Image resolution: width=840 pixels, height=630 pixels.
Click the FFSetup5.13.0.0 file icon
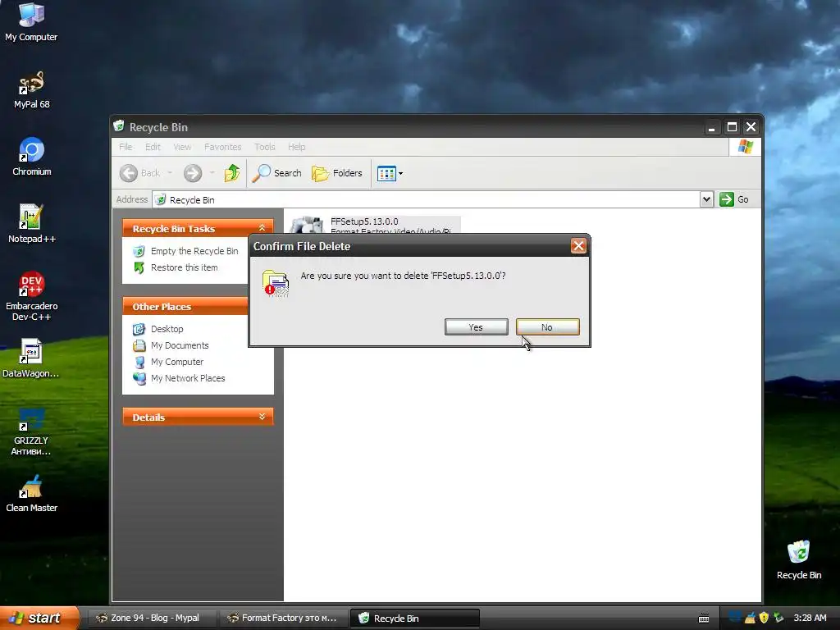point(307,225)
